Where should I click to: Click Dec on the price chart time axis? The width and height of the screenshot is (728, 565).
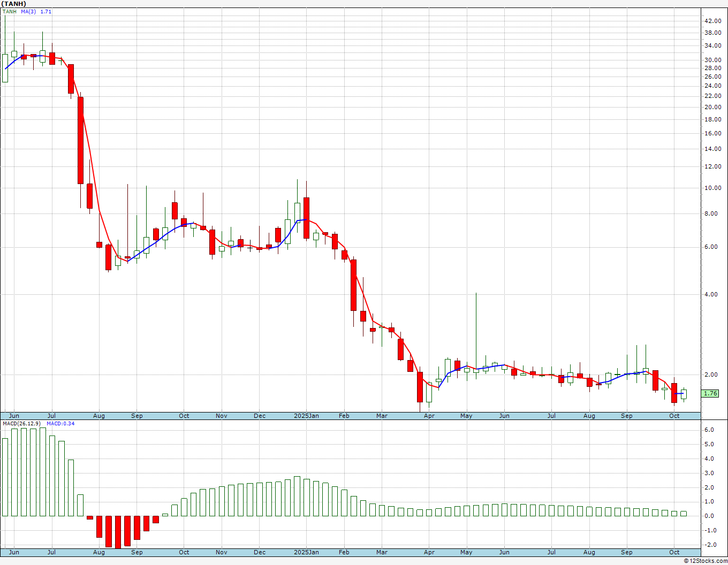[260, 416]
